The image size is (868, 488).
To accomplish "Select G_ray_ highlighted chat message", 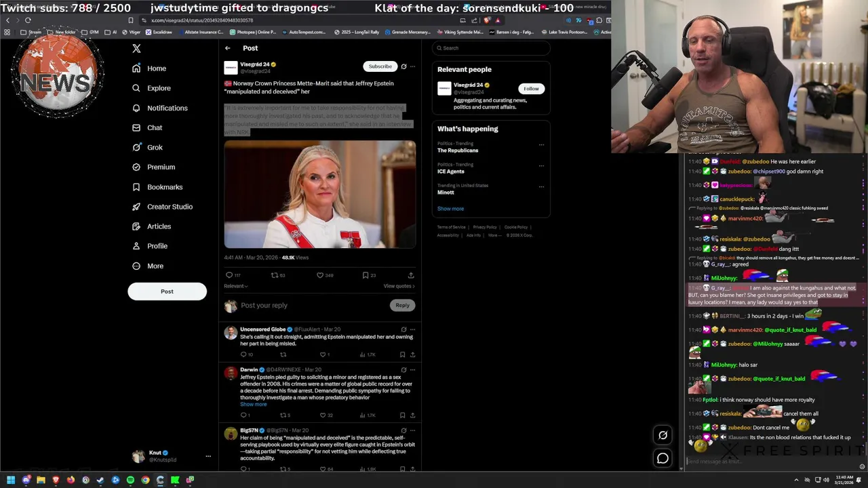I will tap(773, 295).
